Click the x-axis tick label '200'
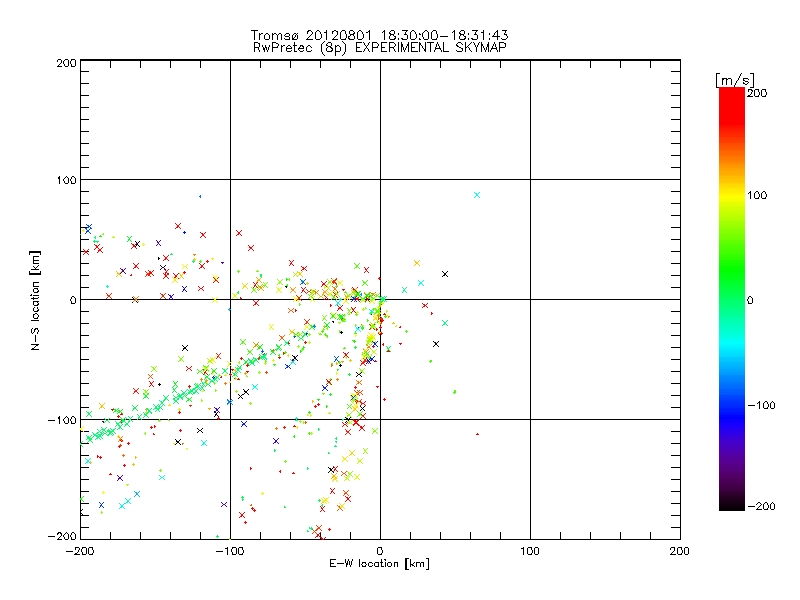The width and height of the screenshot is (800, 600). point(680,551)
